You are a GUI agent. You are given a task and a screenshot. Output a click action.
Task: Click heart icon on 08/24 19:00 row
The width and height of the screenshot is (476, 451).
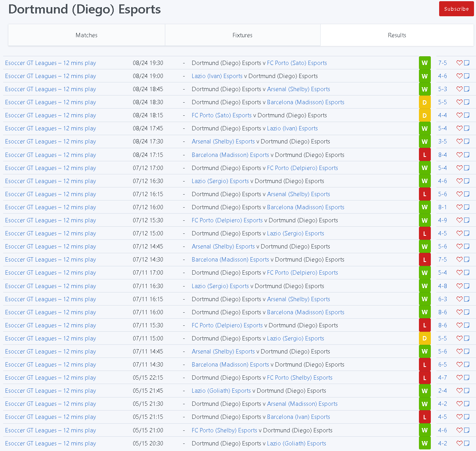459,76
